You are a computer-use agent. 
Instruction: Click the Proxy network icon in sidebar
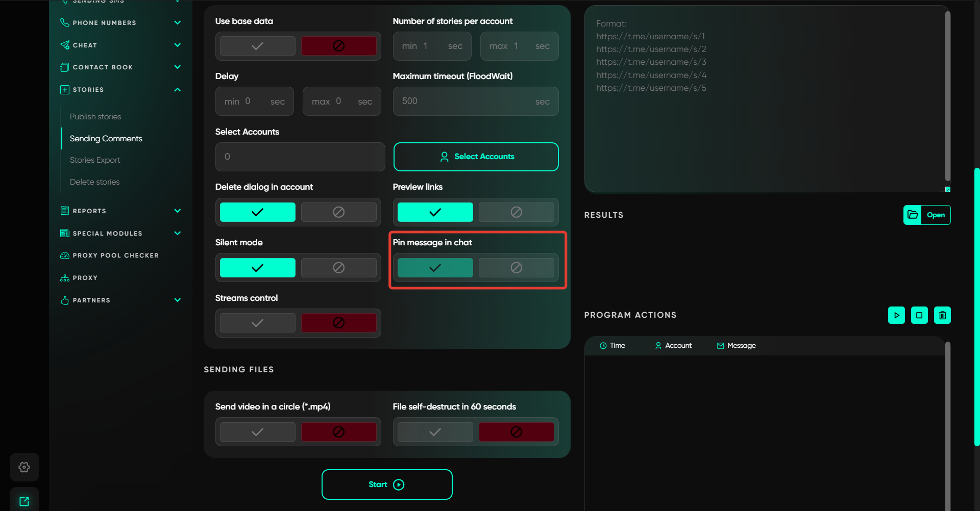(65, 278)
